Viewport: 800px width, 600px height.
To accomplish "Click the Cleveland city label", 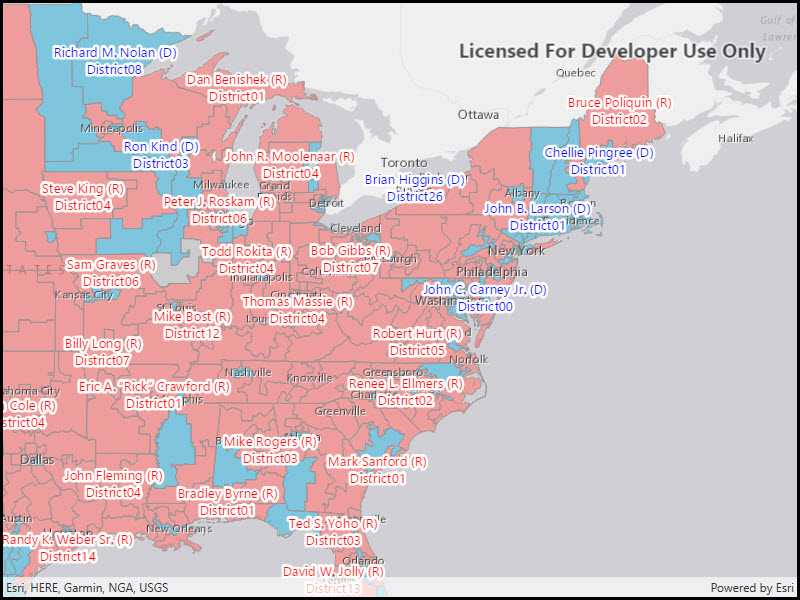I will pos(356,228).
